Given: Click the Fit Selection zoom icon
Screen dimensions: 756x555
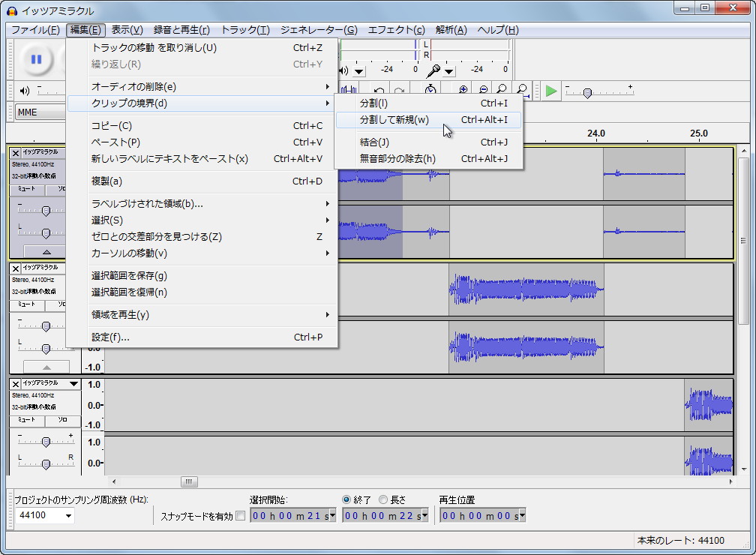Looking at the screenshot, I should 502,90.
